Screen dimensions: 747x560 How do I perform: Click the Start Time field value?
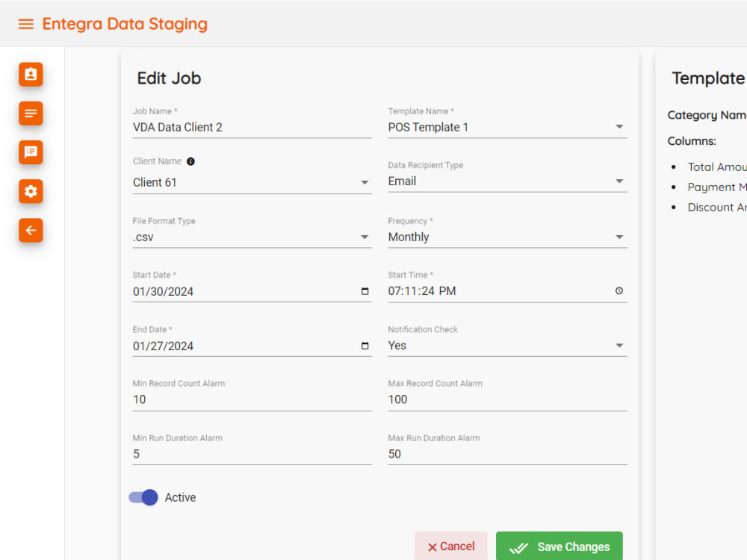(x=422, y=291)
